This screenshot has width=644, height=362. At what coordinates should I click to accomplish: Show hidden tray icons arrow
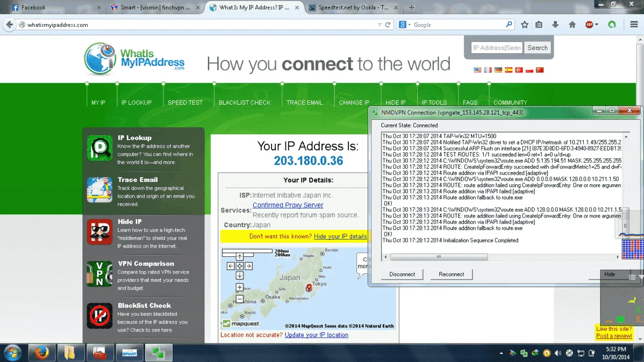(x=501, y=353)
